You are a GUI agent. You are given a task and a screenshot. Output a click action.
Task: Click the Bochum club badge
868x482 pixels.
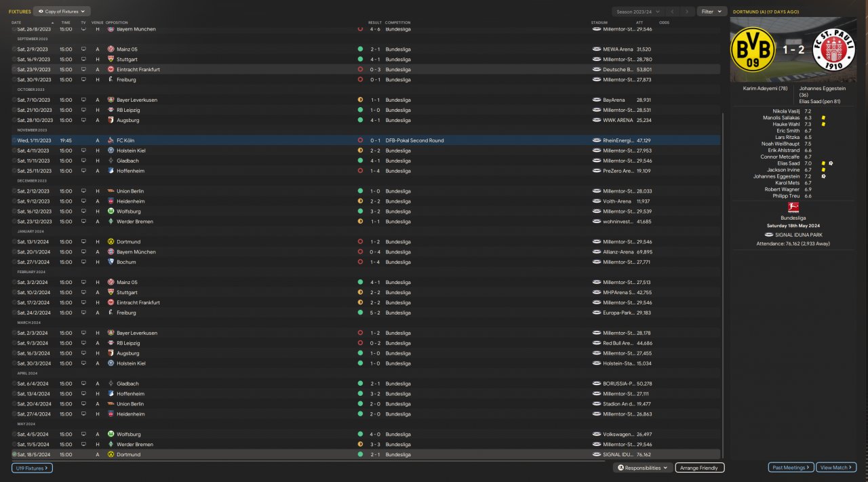tap(111, 262)
